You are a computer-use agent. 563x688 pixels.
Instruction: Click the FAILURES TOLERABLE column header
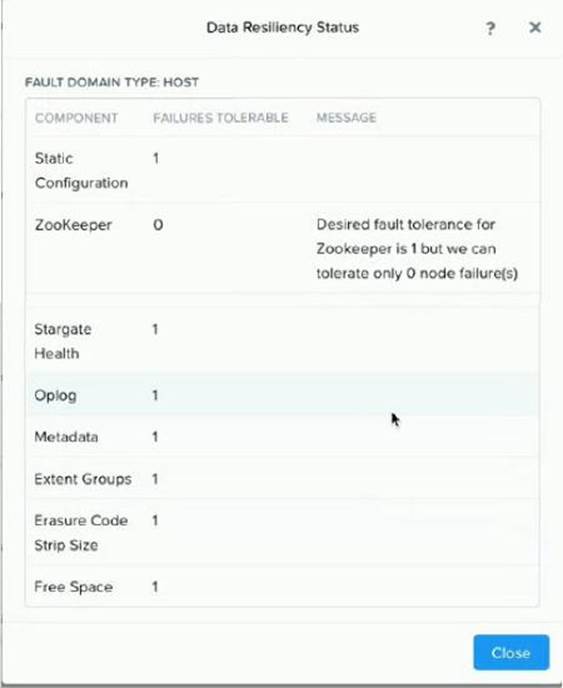221,118
